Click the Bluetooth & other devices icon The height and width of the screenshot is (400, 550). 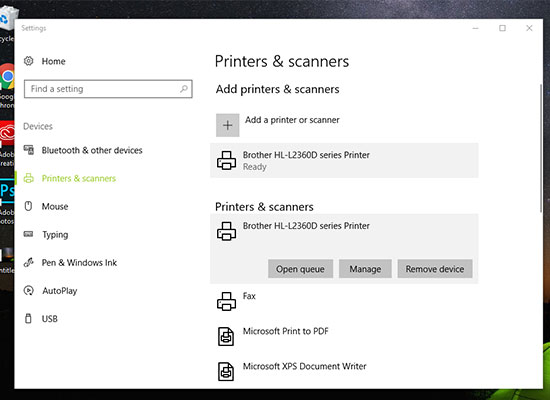point(29,150)
